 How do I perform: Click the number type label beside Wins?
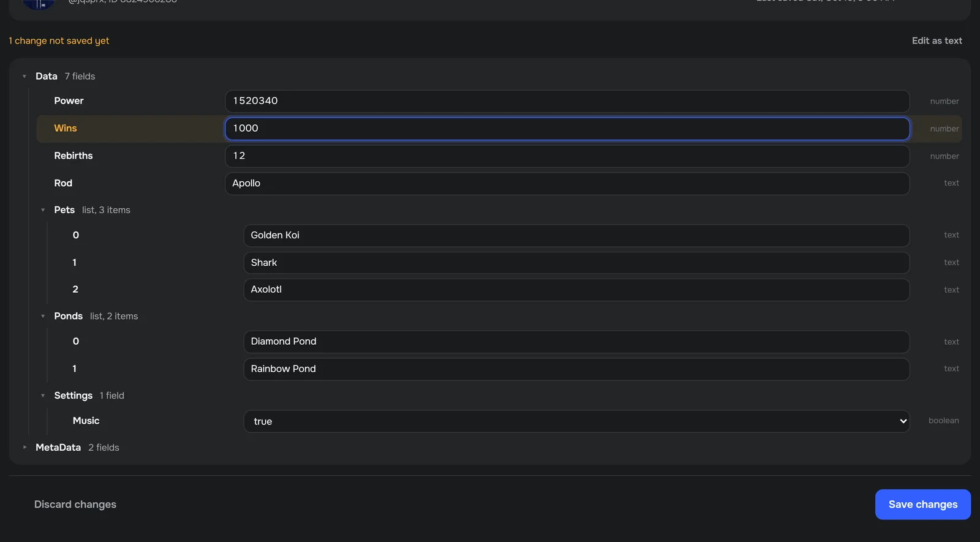coord(944,129)
